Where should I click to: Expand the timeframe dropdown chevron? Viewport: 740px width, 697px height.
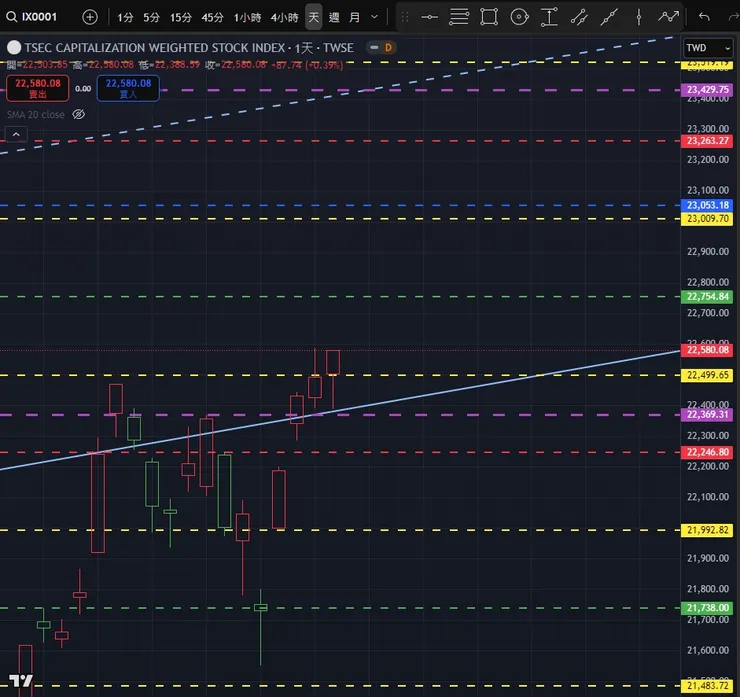tap(374, 17)
